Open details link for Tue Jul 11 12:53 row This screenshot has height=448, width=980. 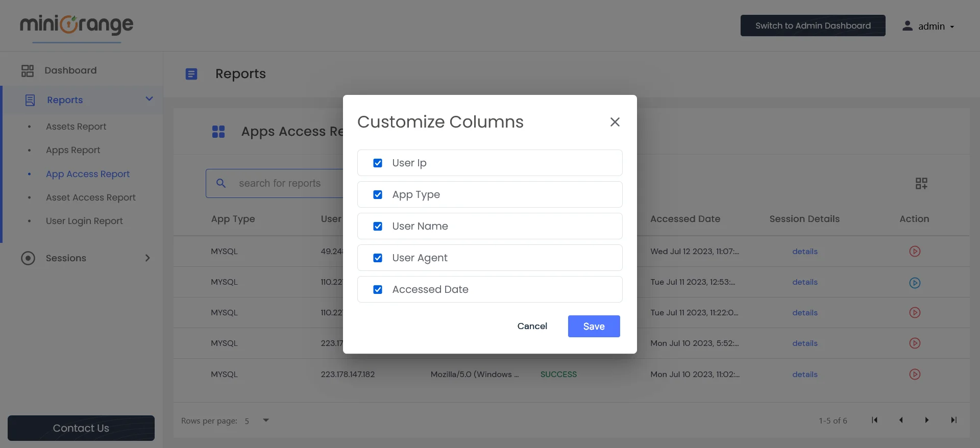coord(805,282)
